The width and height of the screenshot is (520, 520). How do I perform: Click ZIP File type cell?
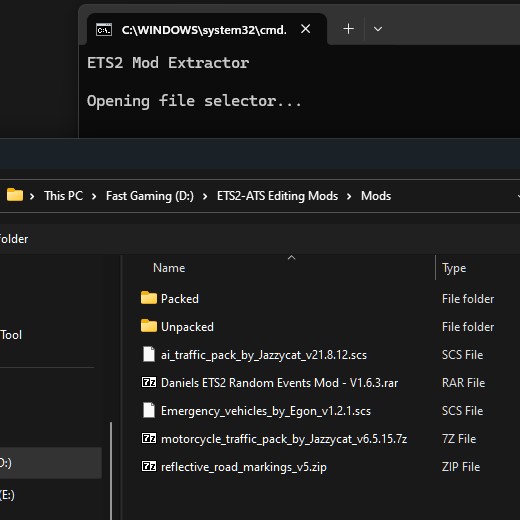461,467
